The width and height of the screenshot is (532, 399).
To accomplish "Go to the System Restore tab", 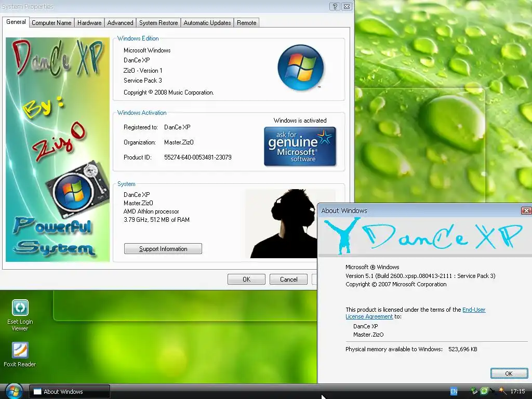I will click(x=158, y=23).
